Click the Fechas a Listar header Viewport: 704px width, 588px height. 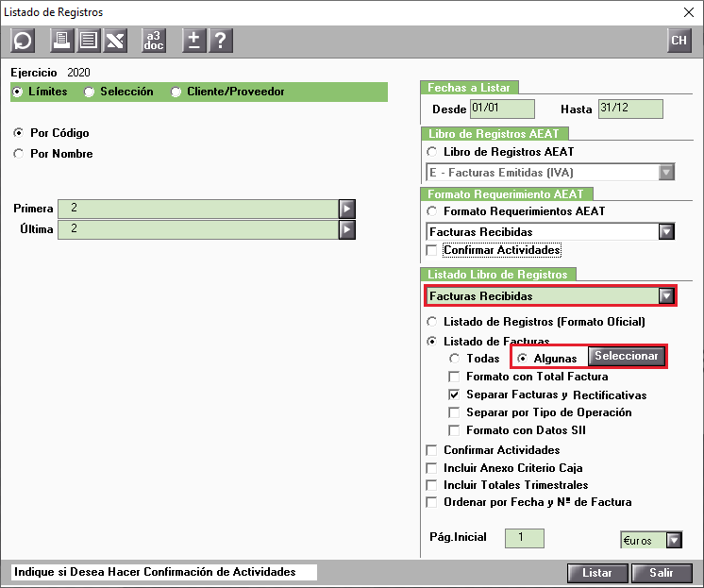click(469, 88)
